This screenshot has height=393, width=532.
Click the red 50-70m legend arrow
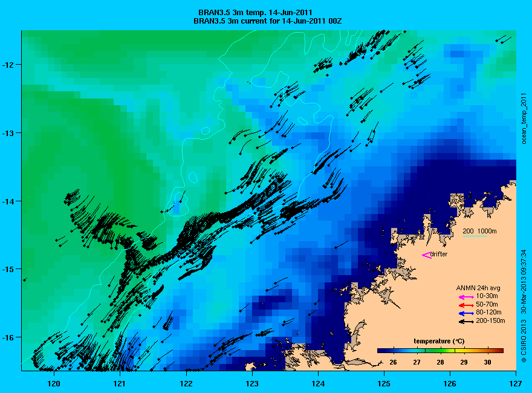(466, 305)
